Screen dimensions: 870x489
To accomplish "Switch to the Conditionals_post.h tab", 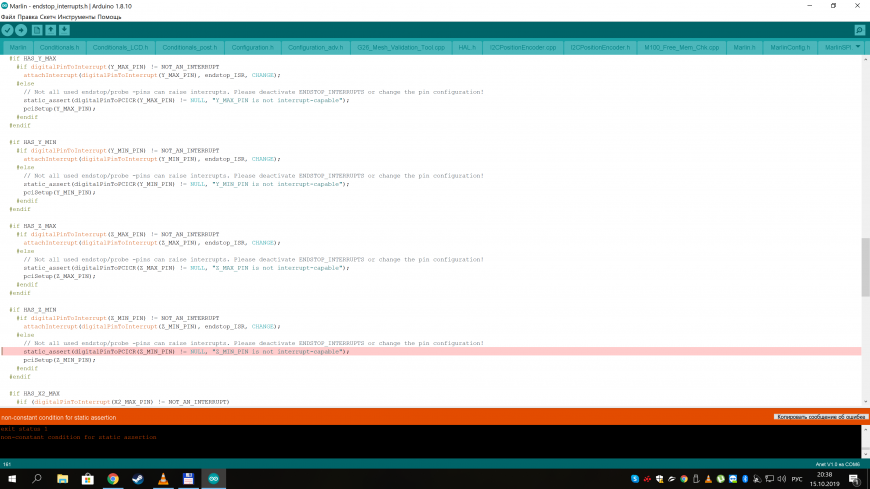I will 190,48.
